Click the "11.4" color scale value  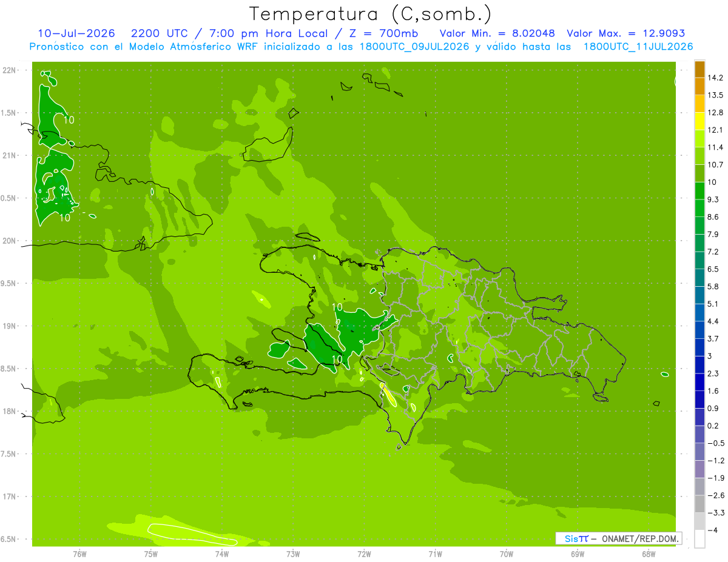(716, 147)
